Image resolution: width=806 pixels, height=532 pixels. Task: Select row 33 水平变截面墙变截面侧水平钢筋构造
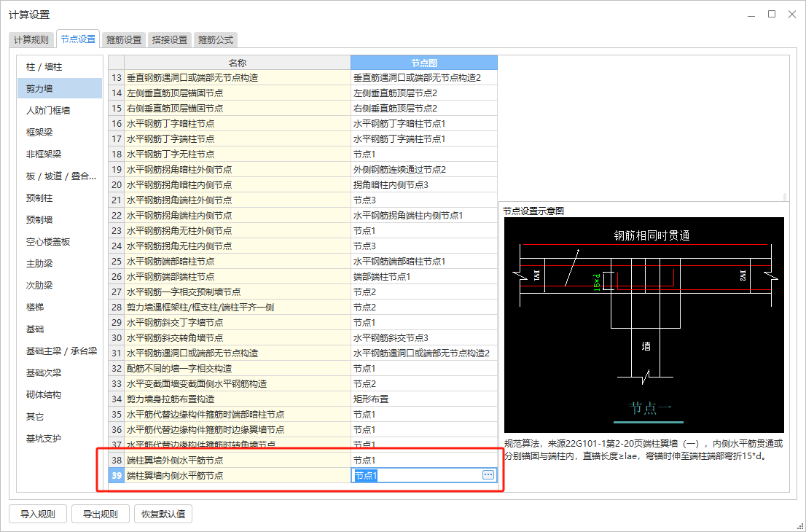pyautogui.click(x=238, y=383)
